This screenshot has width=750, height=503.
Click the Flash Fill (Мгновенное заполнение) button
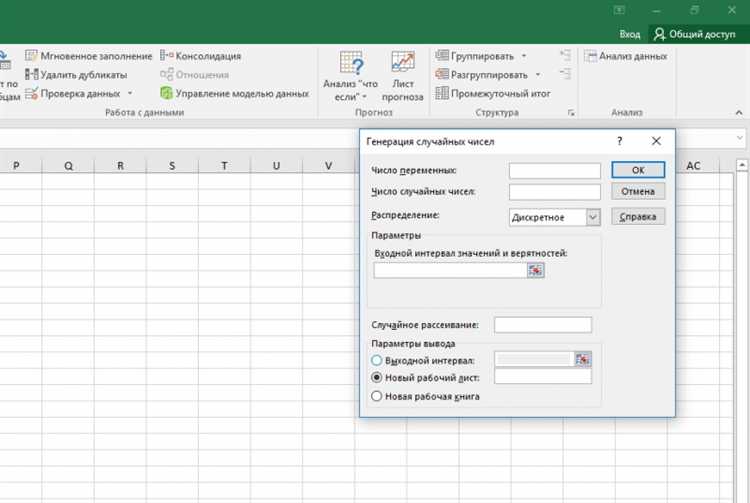coord(88,56)
